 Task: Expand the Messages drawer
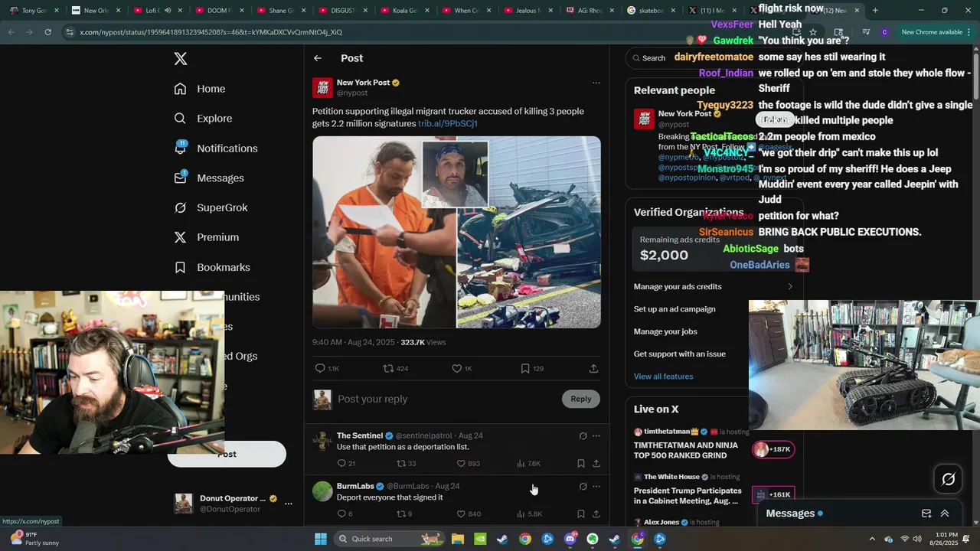(x=945, y=514)
